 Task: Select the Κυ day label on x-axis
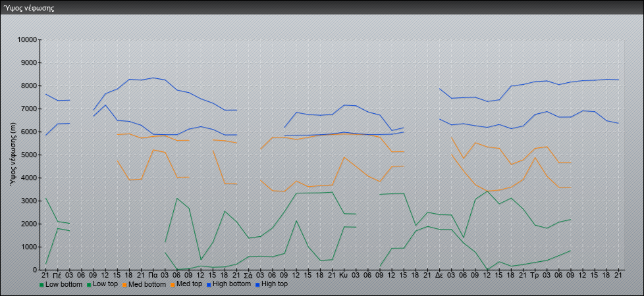tap(343, 274)
